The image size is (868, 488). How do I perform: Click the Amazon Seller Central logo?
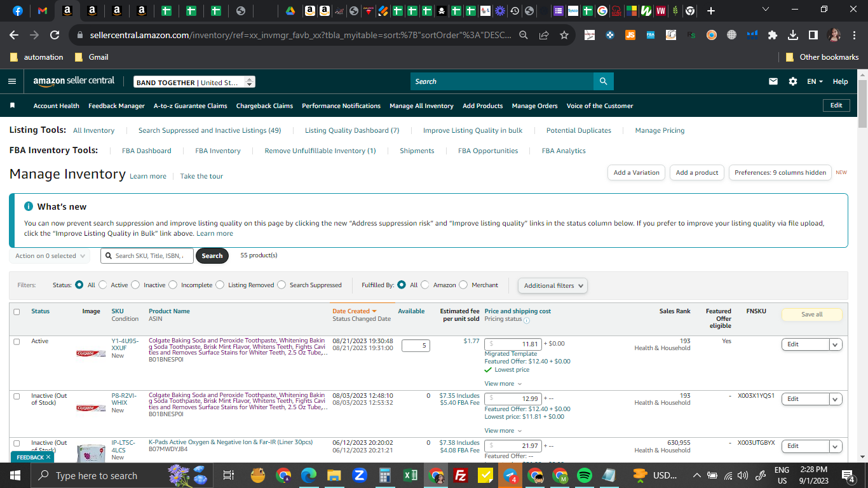pyautogui.click(x=74, y=81)
